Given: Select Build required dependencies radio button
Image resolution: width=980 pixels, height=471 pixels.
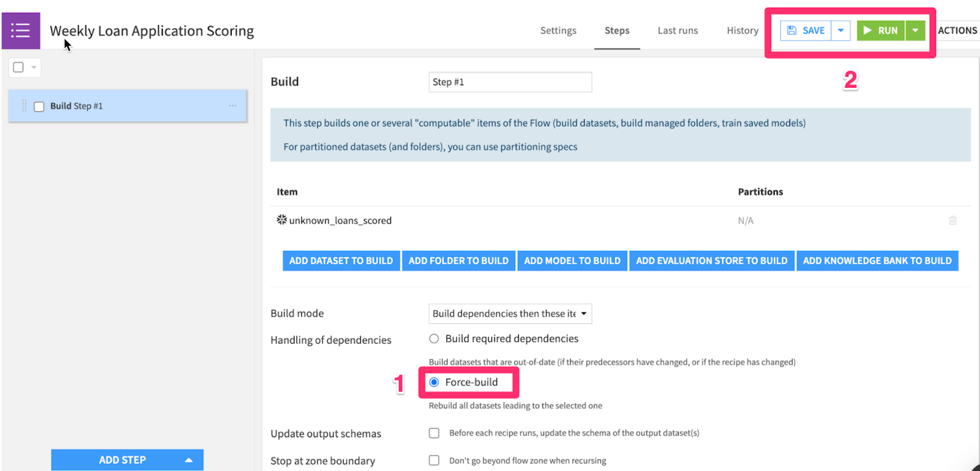Looking at the screenshot, I should click(434, 339).
